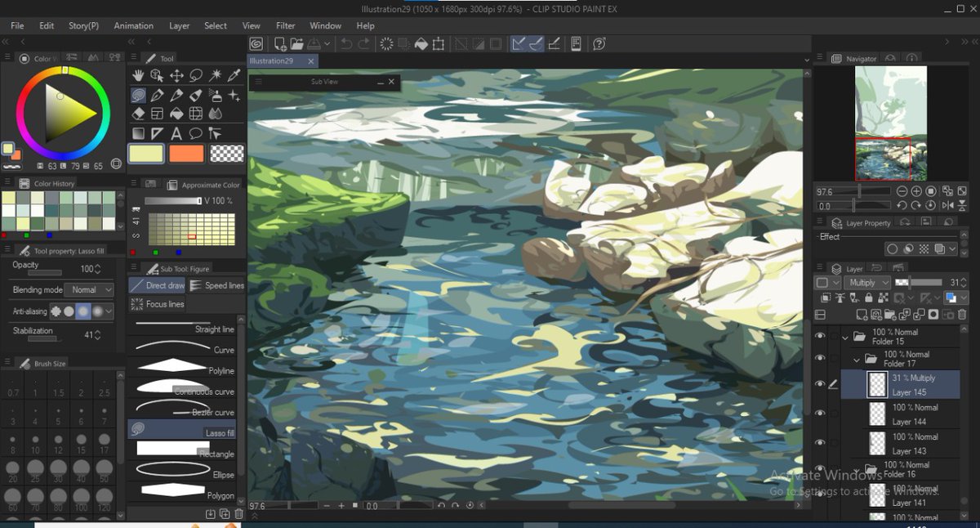
Task: Select the Move layer tool
Action: pyautogui.click(x=176, y=76)
